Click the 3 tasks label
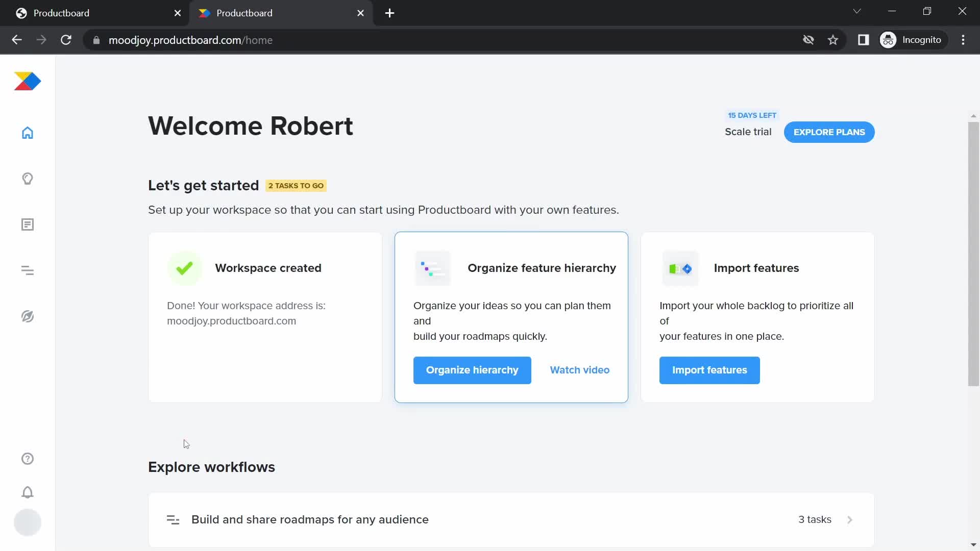 pyautogui.click(x=815, y=520)
